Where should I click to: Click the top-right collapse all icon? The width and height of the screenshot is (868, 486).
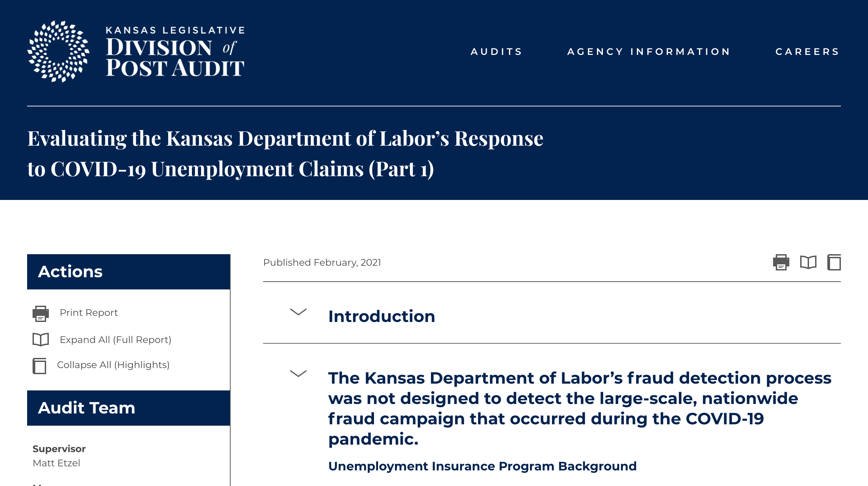[x=834, y=262]
